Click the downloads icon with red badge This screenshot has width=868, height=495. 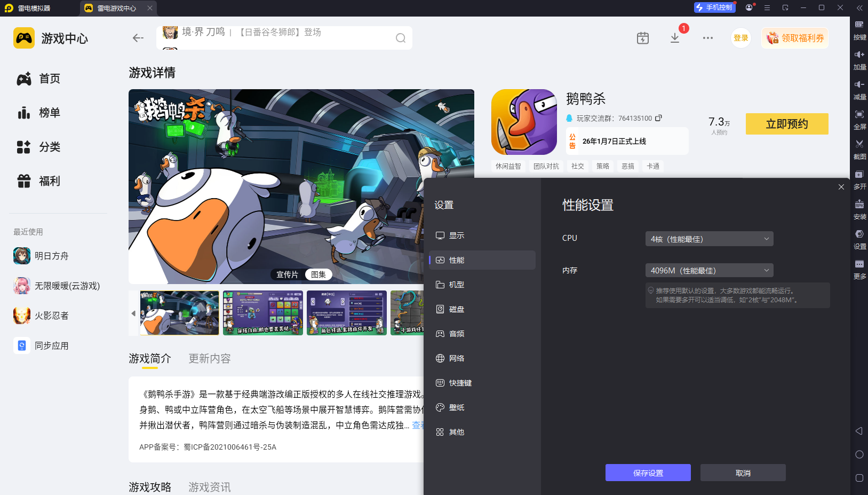(x=675, y=38)
